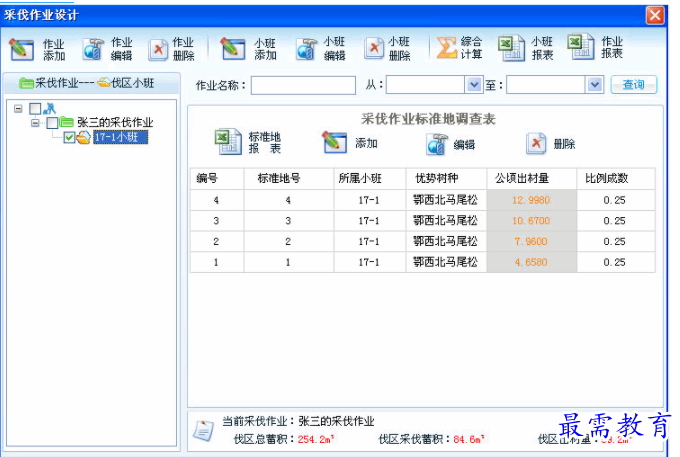The image size is (680, 457).
Task: Click 17-1 in row numbered 3
Action: click(x=369, y=221)
